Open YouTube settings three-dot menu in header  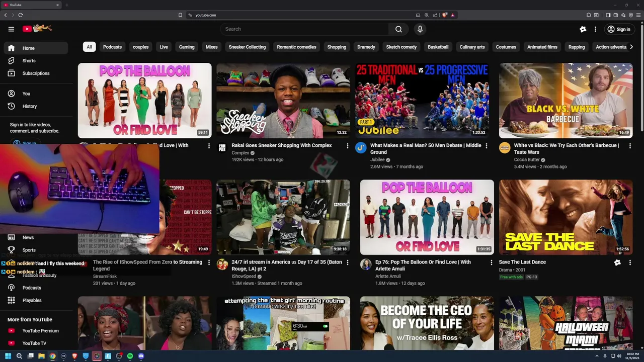[595, 30]
